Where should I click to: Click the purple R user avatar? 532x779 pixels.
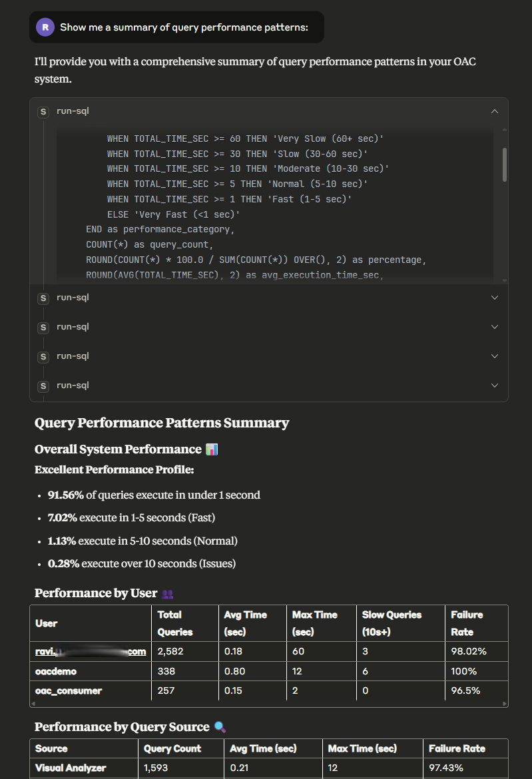pos(45,27)
